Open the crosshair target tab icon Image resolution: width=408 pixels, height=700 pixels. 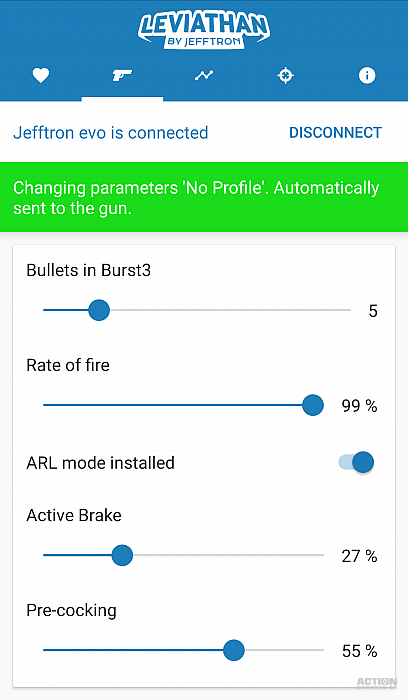click(285, 75)
